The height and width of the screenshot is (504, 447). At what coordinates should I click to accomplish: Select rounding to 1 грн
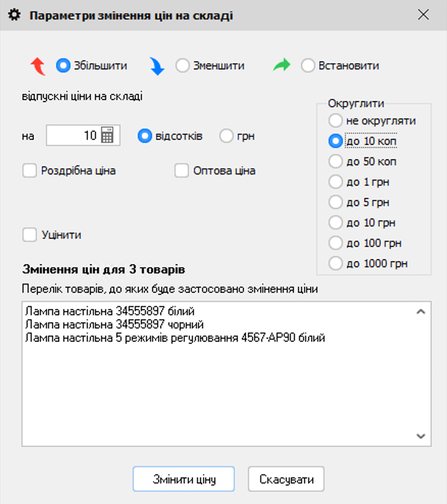336,182
